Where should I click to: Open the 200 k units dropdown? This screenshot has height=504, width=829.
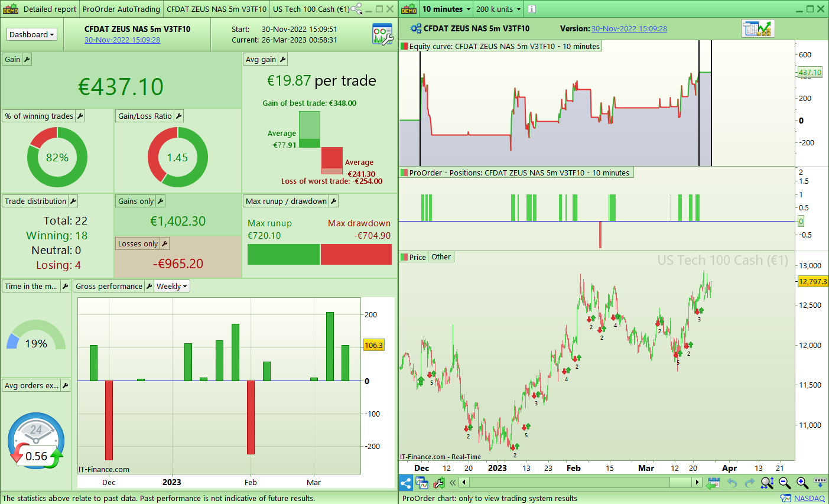(x=499, y=9)
